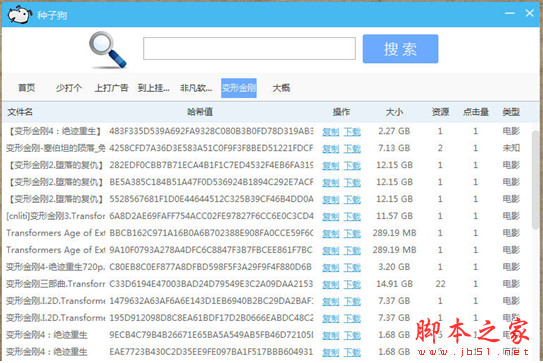Screen dimensions: 543x363
Task: Download the entry with hash 5528567681F1
Action: click(352, 200)
